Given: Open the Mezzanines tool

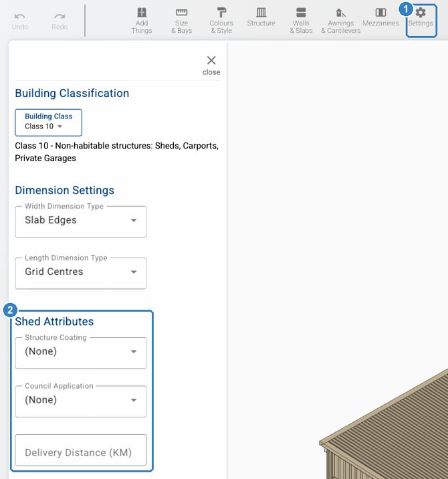Looking at the screenshot, I should (x=380, y=17).
